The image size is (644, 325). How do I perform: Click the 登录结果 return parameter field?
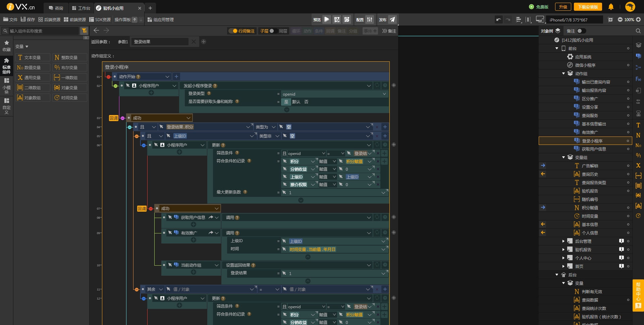click(x=159, y=42)
